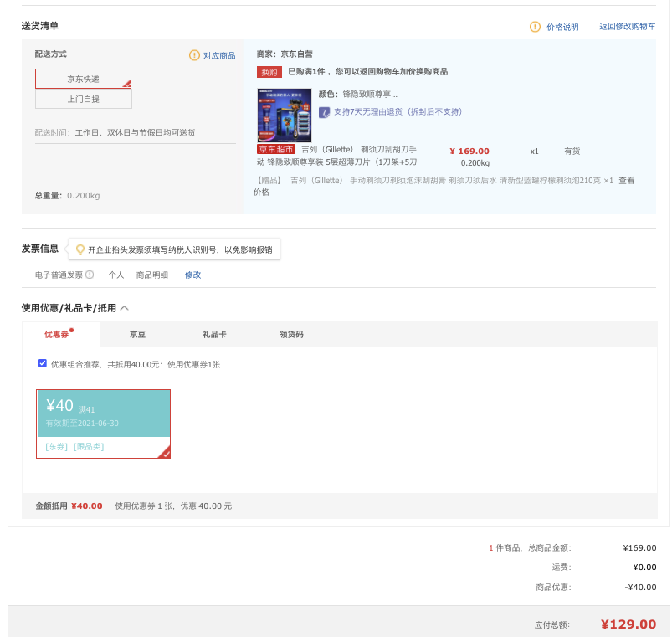Image resolution: width=672 pixels, height=637 pixels.
Task: Click the 7-day return policy icon
Action: [325, 112]
